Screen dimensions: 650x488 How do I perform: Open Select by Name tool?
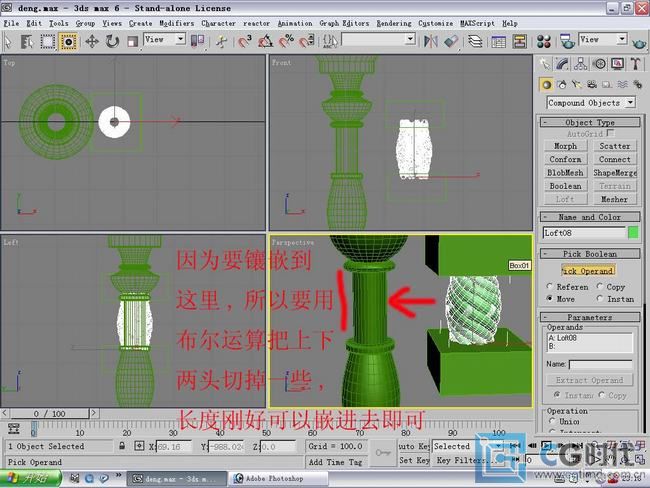pos(27,41)
